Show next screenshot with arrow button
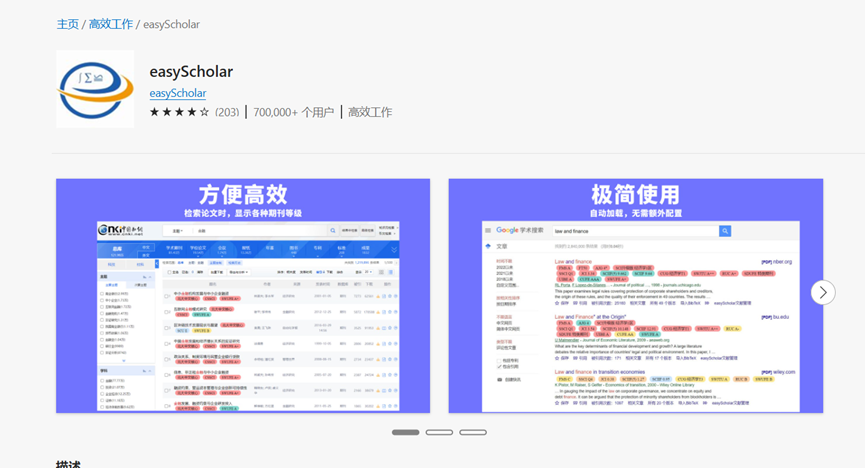 [x=823, y=292]
